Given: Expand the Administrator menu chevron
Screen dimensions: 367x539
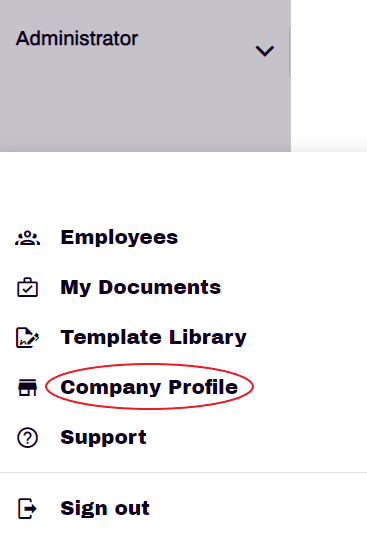Looking at the screenshot, I should (265, 51).
